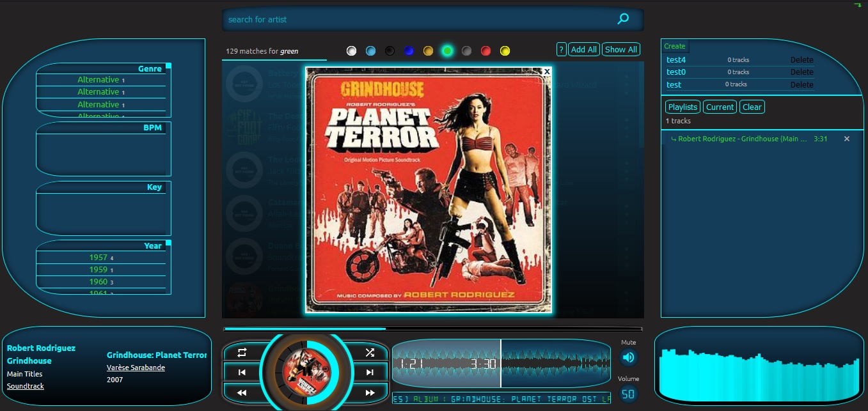Select the dark blue color swatch
The width and height of the screenshot is (868, 411).
(x=409, y=50)
